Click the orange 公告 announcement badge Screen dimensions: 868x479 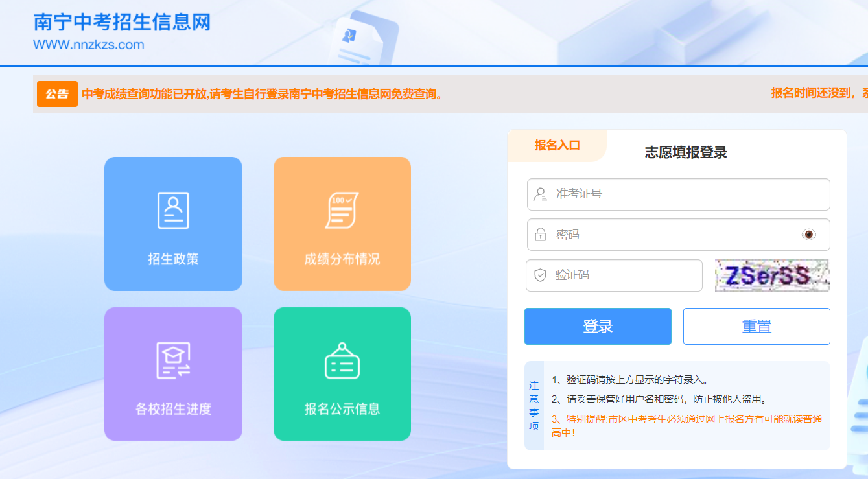[57, 94]
